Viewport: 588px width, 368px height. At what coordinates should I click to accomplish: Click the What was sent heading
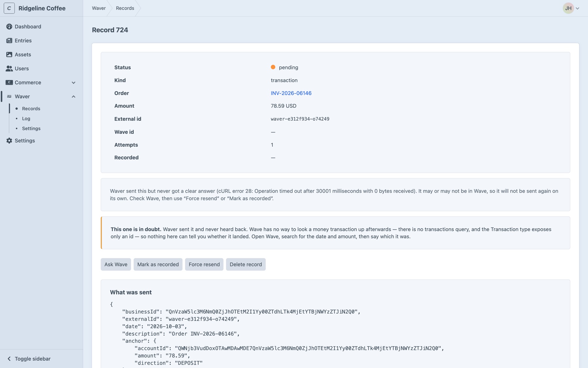click(131, 292)
